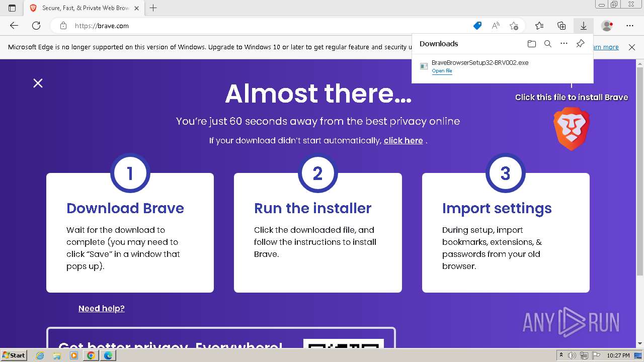
Task: Open volume control in system tray
Action: point(572,355)
